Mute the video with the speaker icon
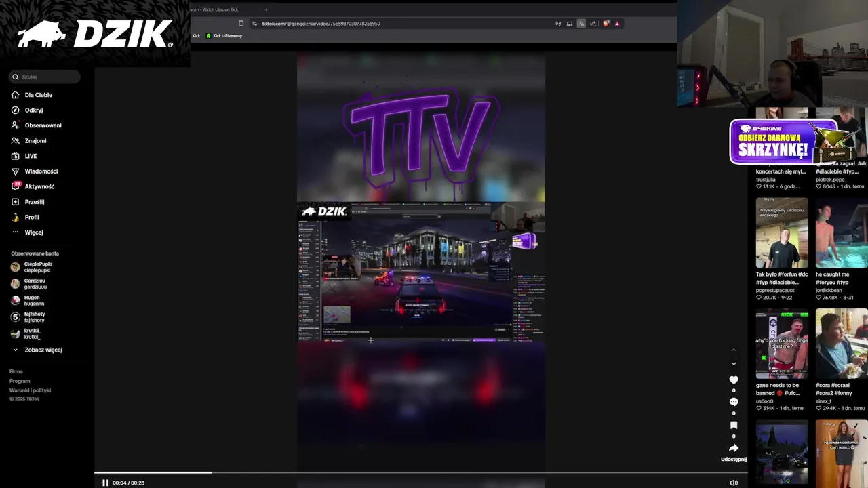The width and height of the screenshot is (868, 488). [733, 483]
